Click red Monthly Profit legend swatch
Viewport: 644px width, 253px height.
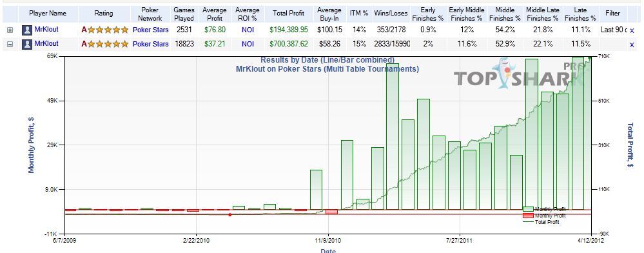(x=528, y=216)
